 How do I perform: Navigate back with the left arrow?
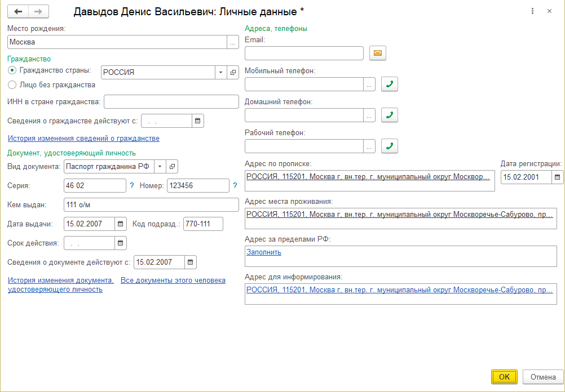coord(19,11)
